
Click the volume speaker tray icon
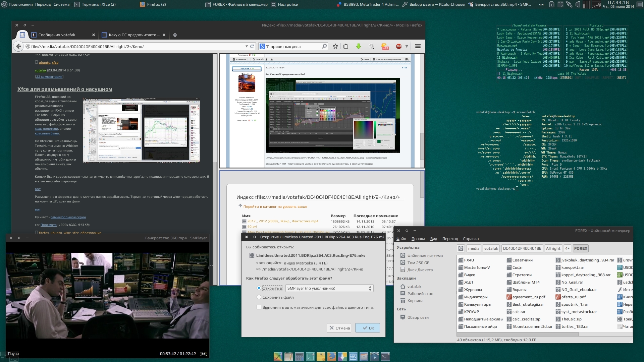pyautogui.click(x=578, y=4)
